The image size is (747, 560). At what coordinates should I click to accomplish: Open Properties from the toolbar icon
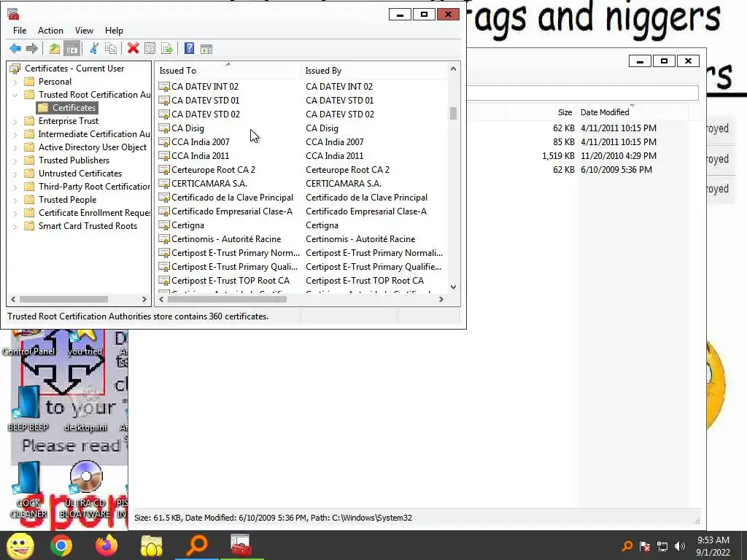150,49
